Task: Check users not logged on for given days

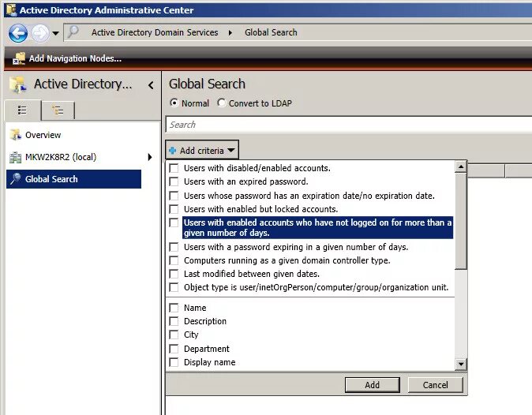Action: pos(174,222)
